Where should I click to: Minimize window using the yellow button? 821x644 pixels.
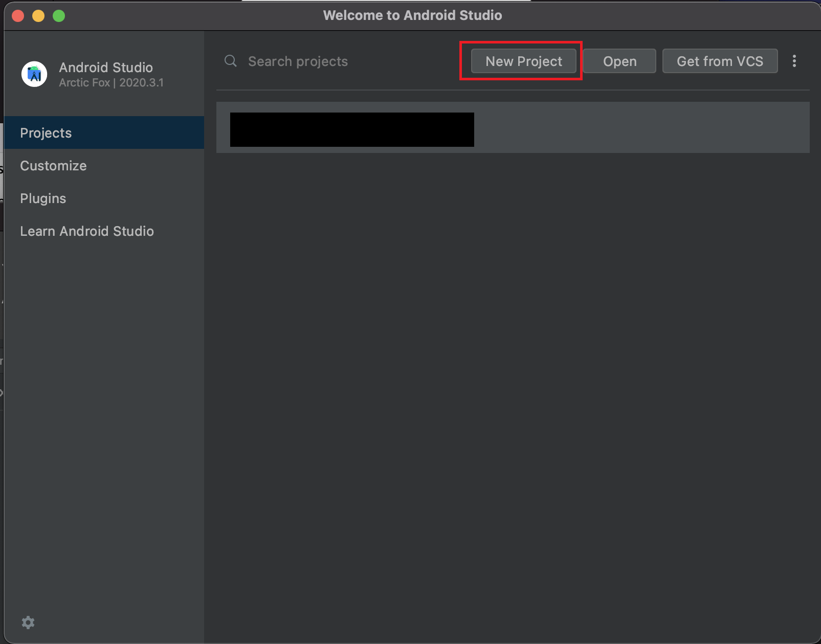click(x=38, y=16)
